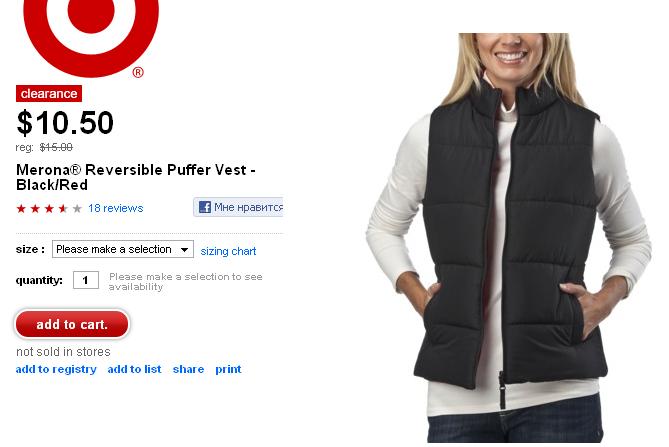Viewport: 669px width, 447px height.
Task: Open the 18 reviews link
Action: (x=116, y=208)
